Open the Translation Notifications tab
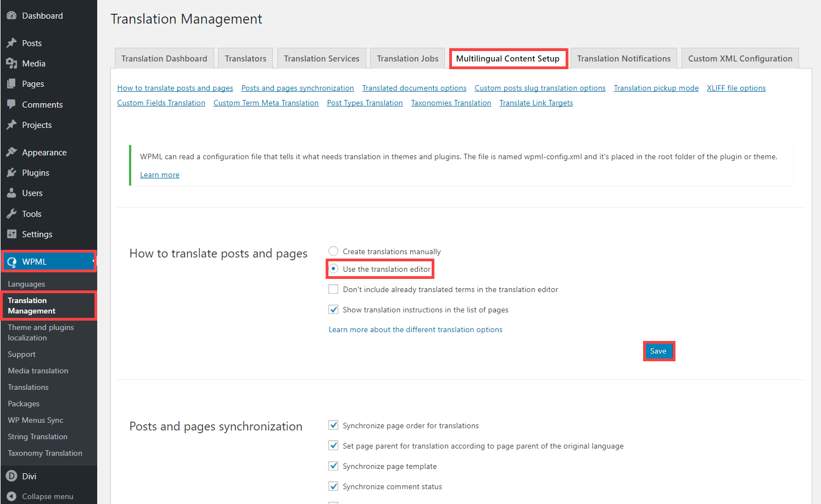This screenshot has height=504, width=821. 624,58
